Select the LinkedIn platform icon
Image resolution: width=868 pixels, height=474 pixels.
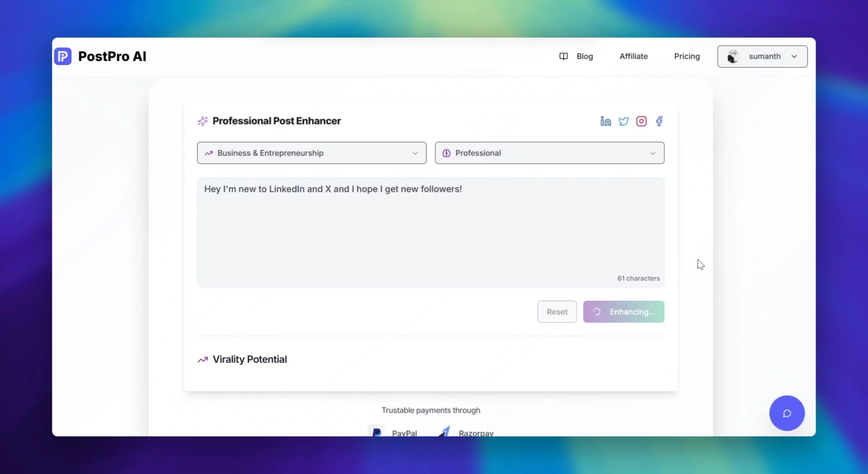coord(605,121)
